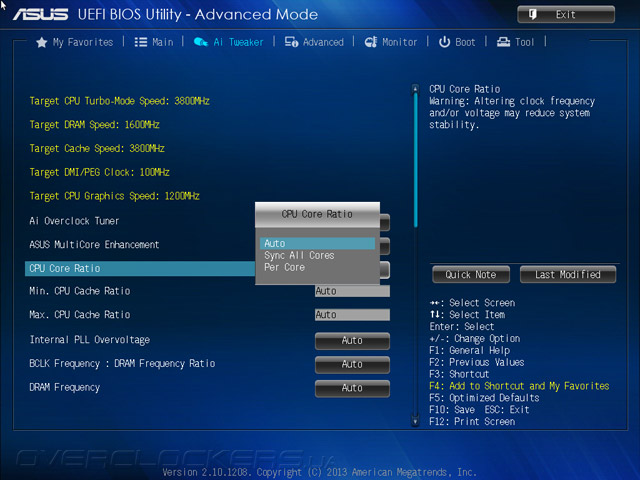Viewport: 640px width, 480px height.
Task: Choose Auto in CPU Core Ratio popup
Action: [317, 244]
